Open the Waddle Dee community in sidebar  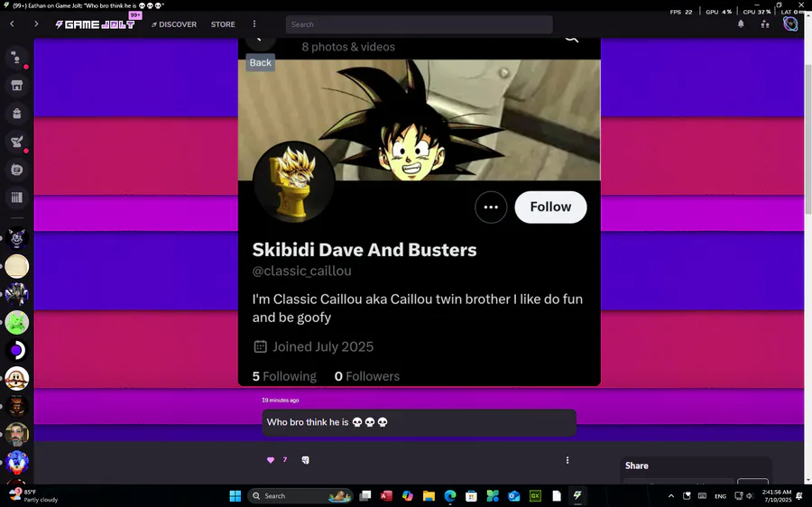[x=16, y=379]
